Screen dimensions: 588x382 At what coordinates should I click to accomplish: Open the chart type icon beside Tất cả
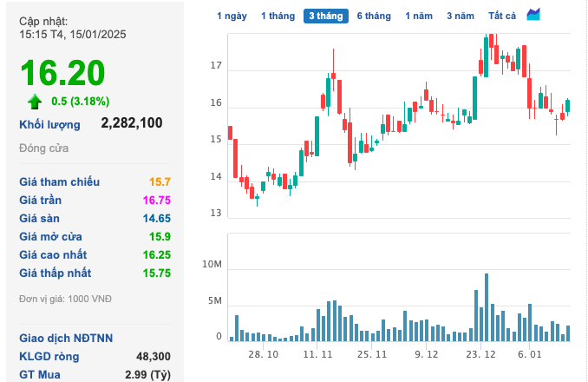coord(533,15)
